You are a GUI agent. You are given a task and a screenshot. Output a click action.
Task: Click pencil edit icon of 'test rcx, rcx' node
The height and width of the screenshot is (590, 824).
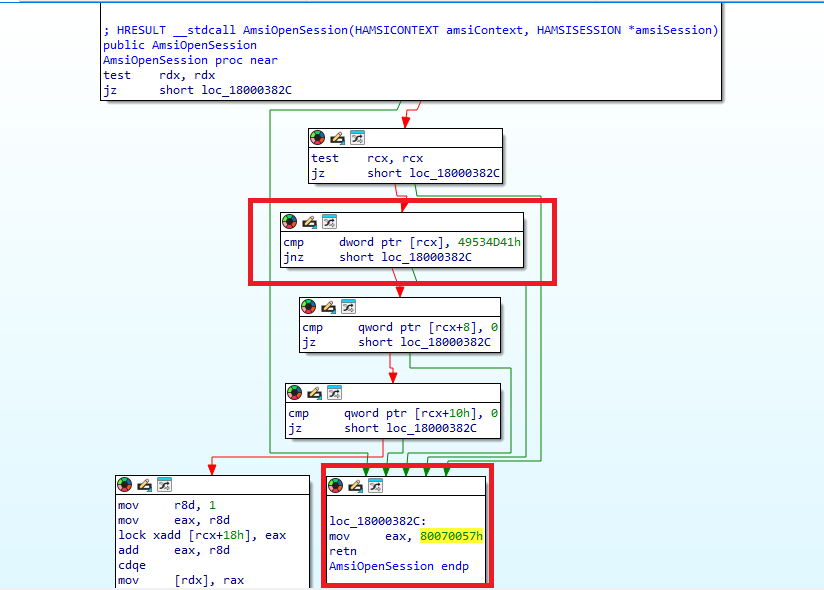pos(337,138)
